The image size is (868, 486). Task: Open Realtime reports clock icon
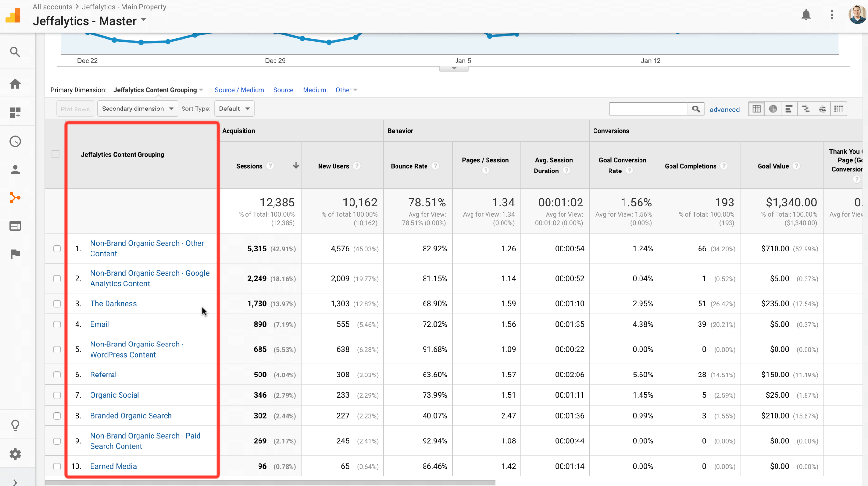click(x=15, y=141)
